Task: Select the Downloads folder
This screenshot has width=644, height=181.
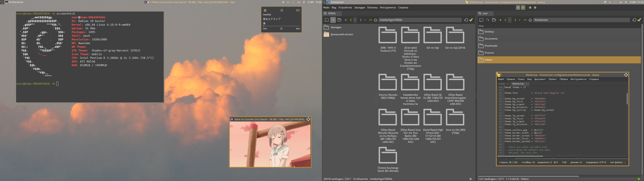Action: tap(491, 46)
